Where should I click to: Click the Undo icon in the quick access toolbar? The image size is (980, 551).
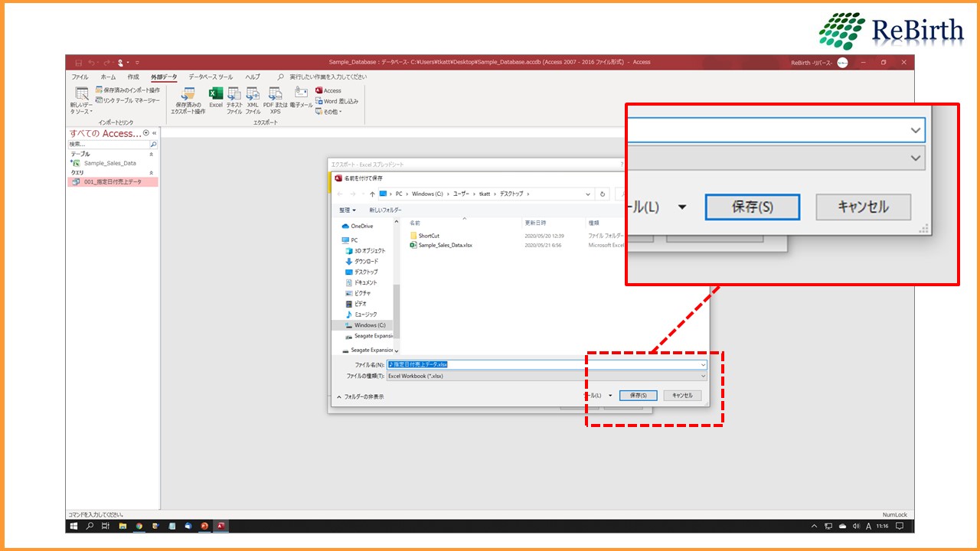(x=91, y=62)
